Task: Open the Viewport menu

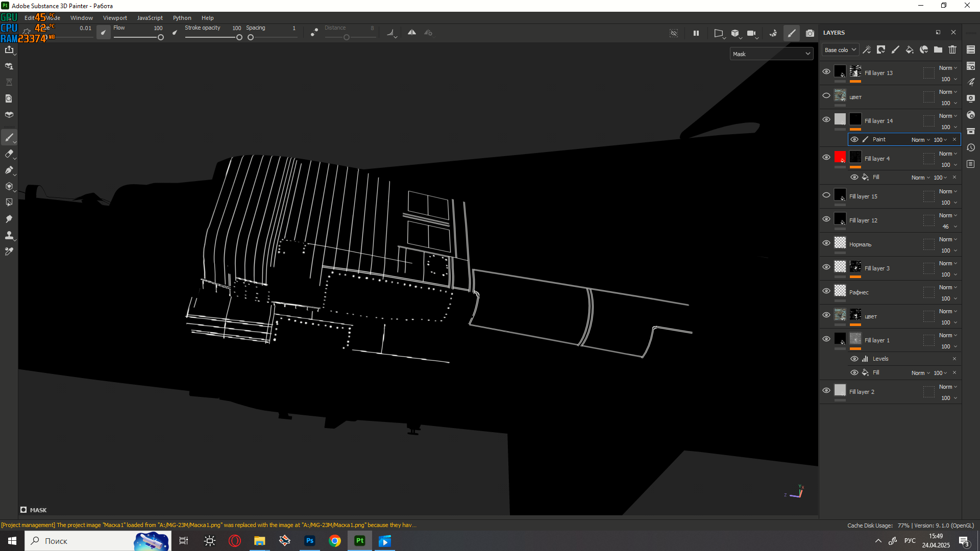Action: [x=115, y=18]
